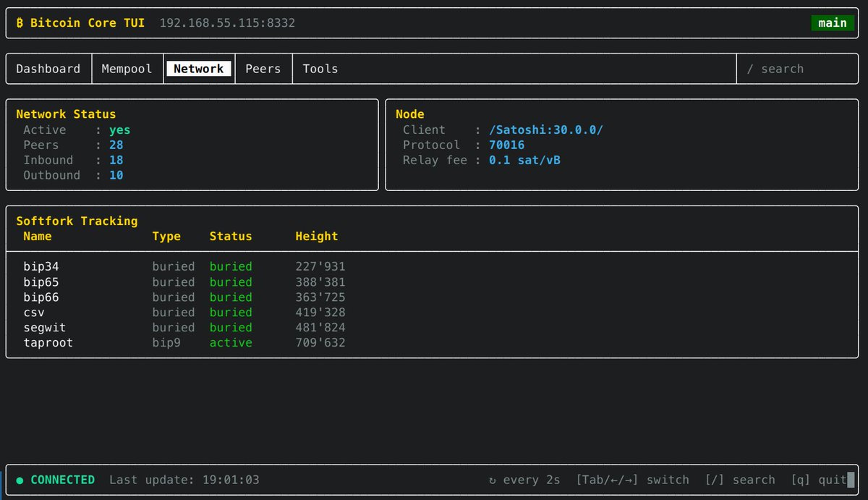This screenshot has width=868, height=500.
Task: Click the Last update 19:01:03 timestamp
Action: (x=184, y=480)
